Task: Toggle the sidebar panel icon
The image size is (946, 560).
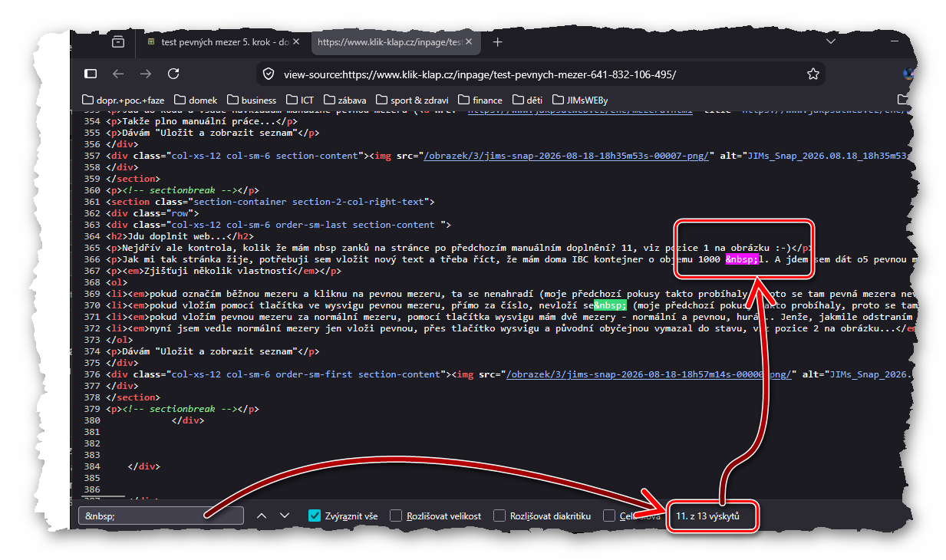Action: [x=91, y=74]
